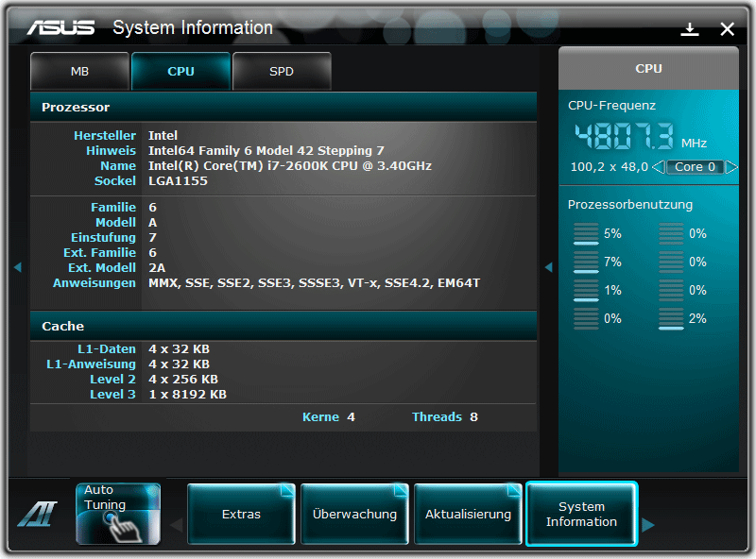
Task: Click the Cache section header
Action: (283, 327)
